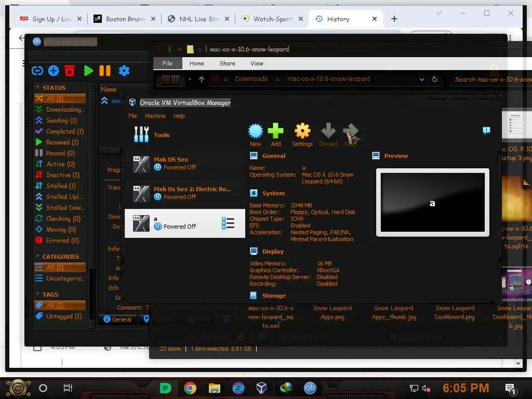Open a new browser tab with plus button
The image size is (532, 399).
click(x=394, y=19)
